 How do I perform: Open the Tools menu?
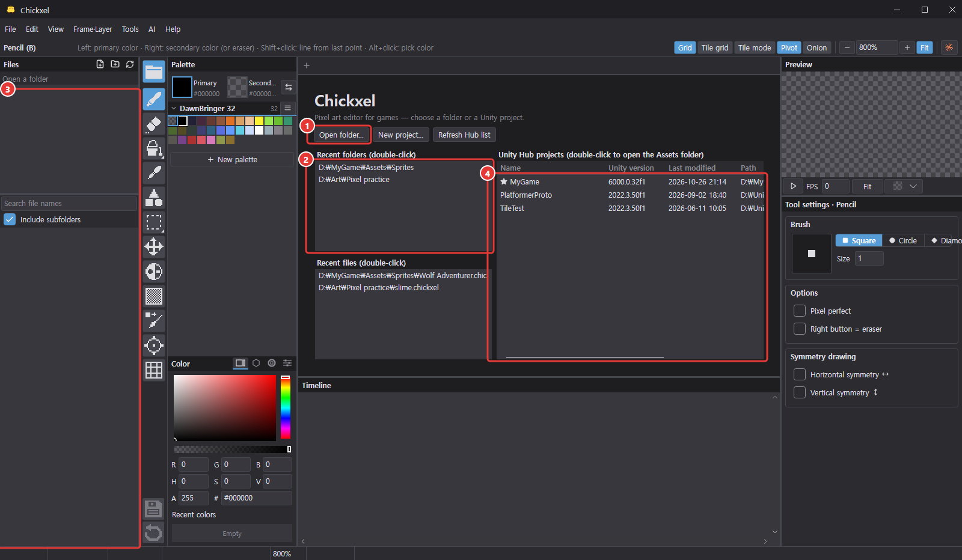130,29
